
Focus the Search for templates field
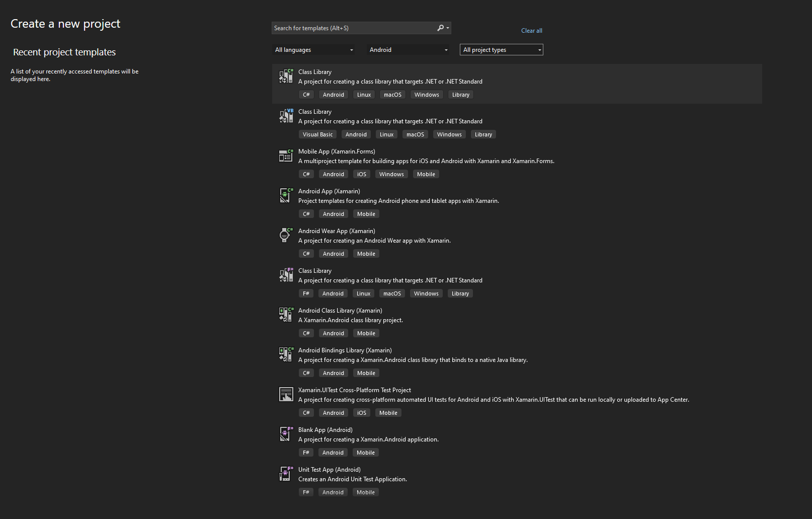pos(361,28)
